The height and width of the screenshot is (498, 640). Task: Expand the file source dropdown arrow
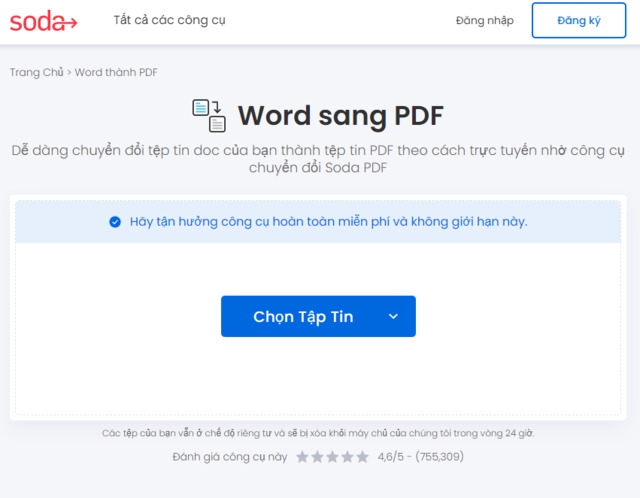point(393,316)
